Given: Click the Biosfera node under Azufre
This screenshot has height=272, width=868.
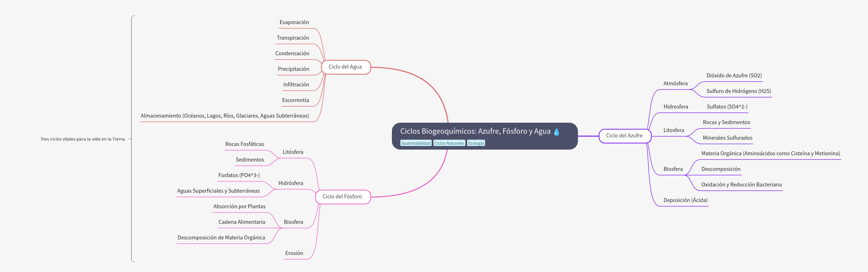Looking at the screenshot, I should point(673,169).
